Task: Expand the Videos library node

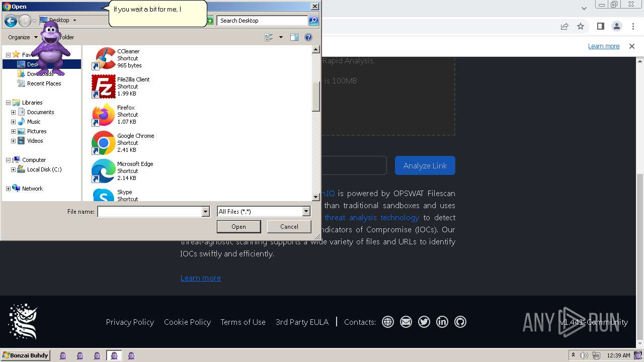Action: click(x=13, y=141)
